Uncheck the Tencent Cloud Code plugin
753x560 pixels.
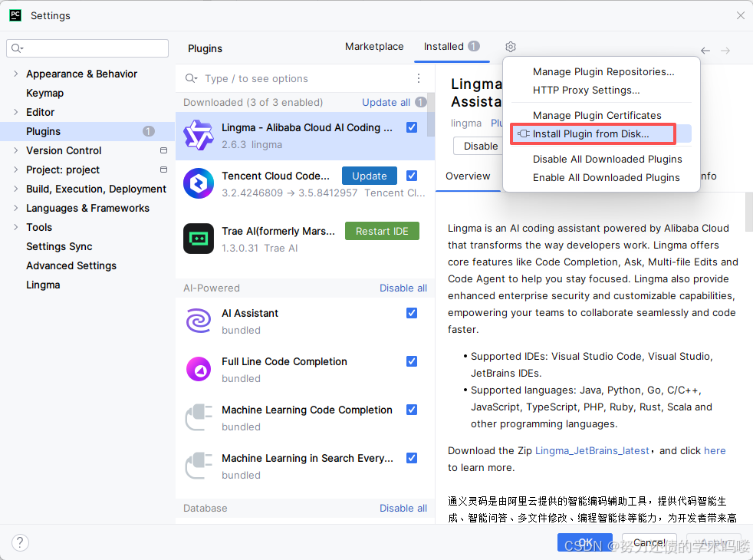(x=412, y=176)
